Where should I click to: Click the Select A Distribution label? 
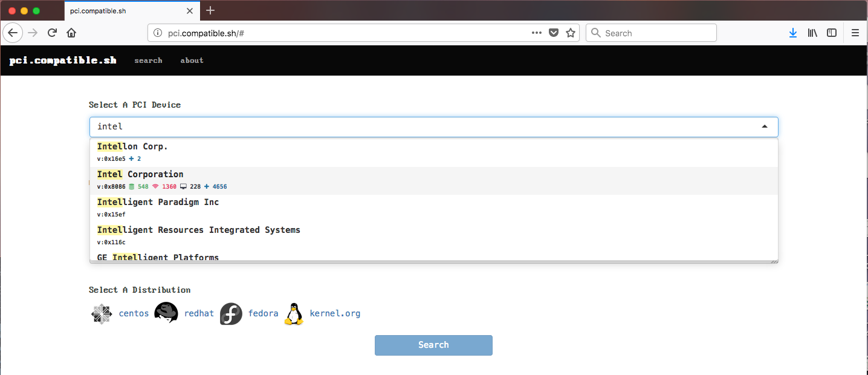pyautogui.click(x=140, y=290)
